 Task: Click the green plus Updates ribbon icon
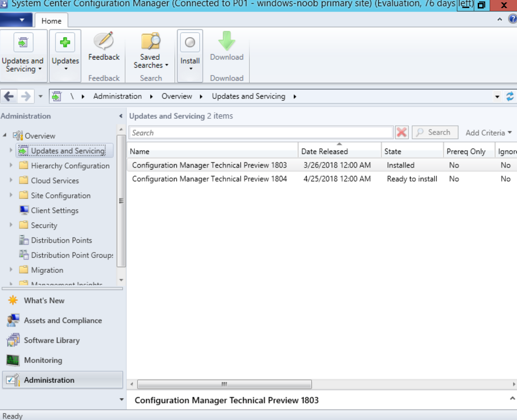65,43
